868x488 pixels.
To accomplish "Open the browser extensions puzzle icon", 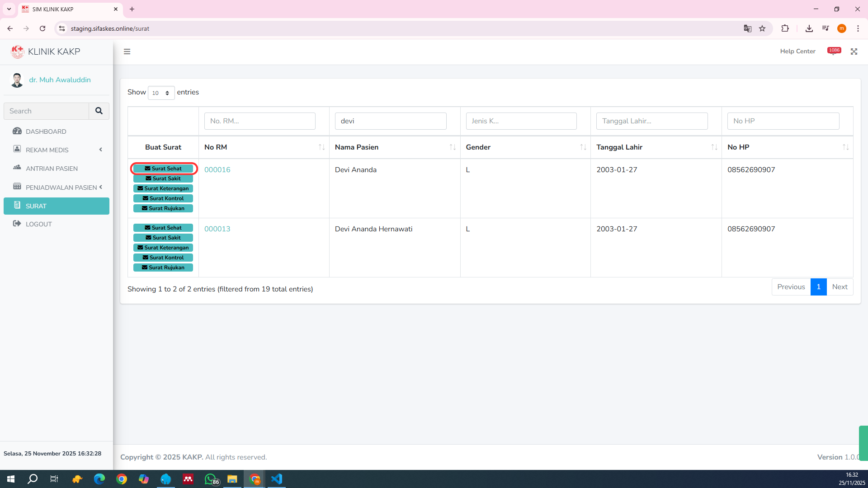I will point(785,28).
